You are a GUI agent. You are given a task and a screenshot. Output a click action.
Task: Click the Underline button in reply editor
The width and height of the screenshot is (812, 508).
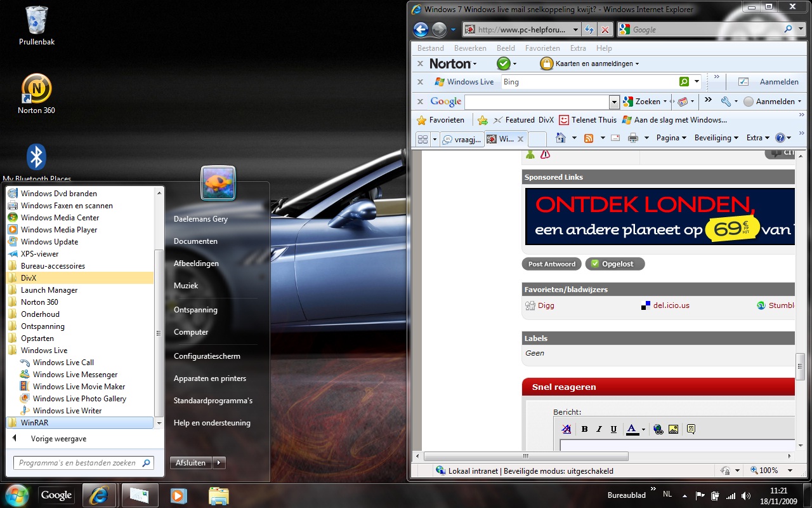pyautogui.click(x=613, y=429)
